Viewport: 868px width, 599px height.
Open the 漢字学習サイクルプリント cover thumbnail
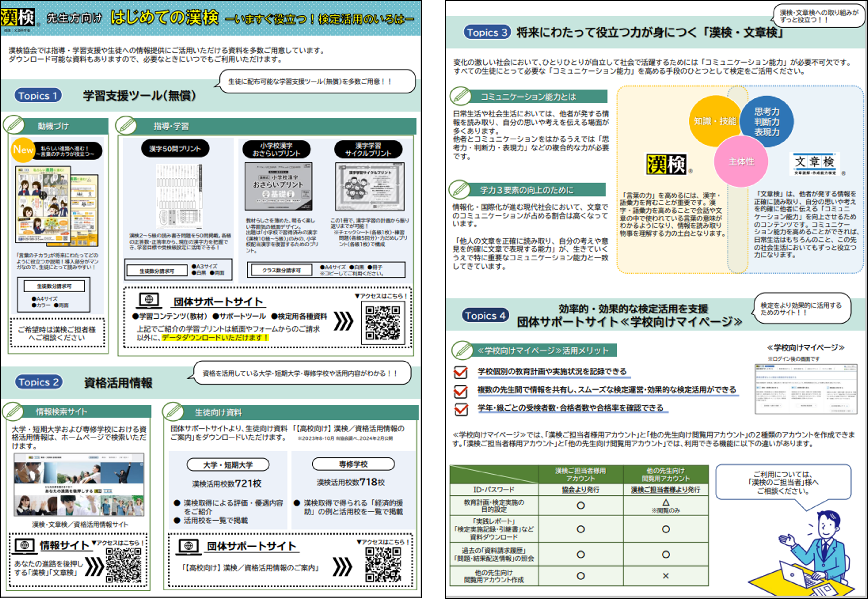coord(370,187)
